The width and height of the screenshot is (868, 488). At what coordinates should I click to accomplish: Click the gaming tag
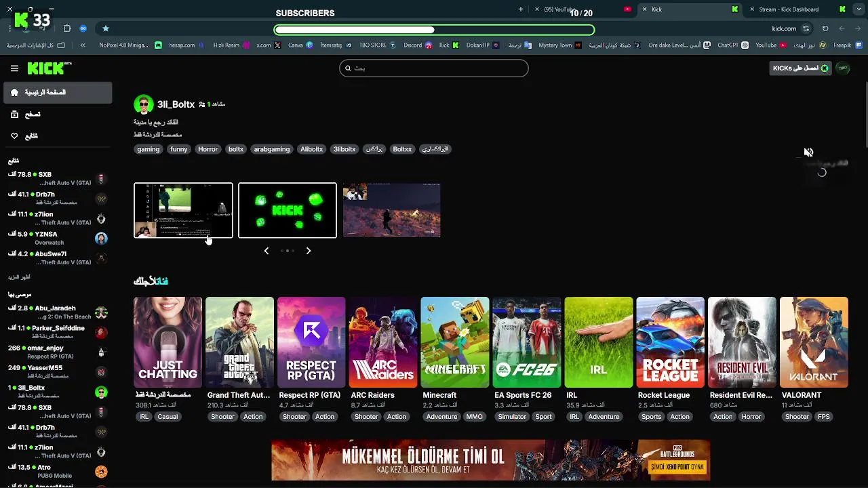[x=148, y=149]
